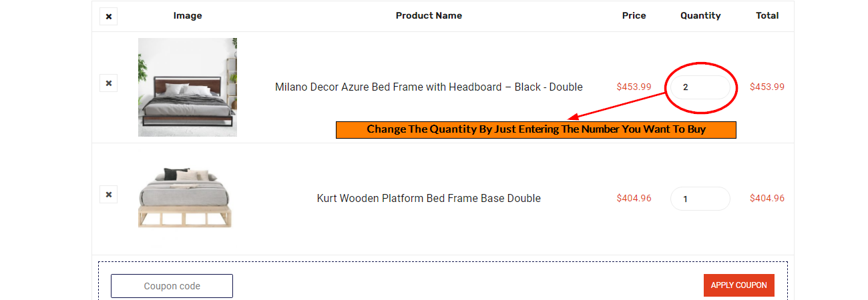The image size is (868, 300).
Task: Click the Milano bed frame quantity field
Action: coord(700,87)
